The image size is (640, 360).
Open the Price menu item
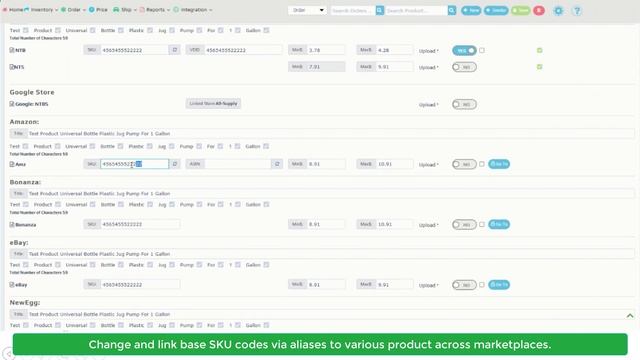98,9
